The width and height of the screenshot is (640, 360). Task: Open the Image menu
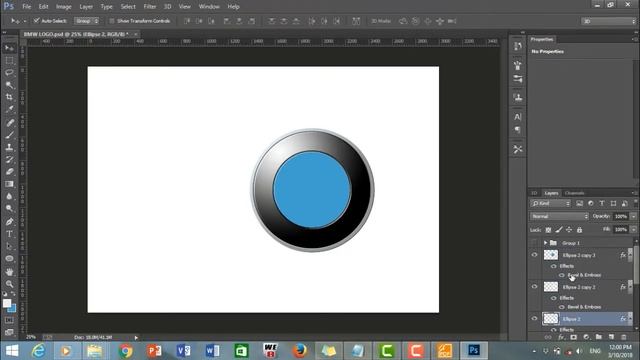[63, 7]
